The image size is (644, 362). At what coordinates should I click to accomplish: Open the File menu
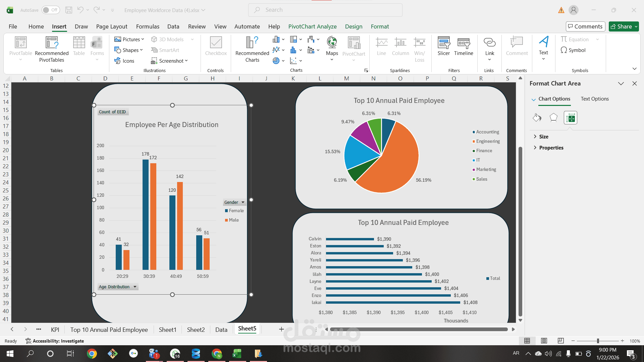(13, 26)
